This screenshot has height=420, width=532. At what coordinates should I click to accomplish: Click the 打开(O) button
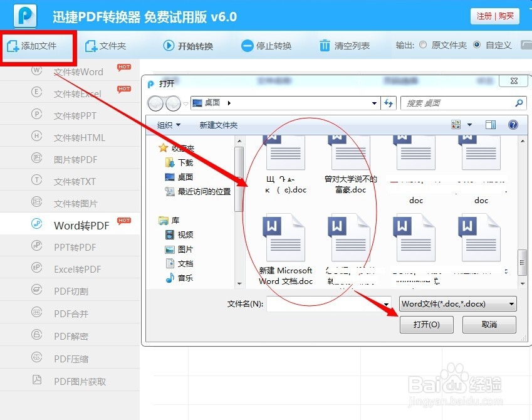(x=427, y=325)
